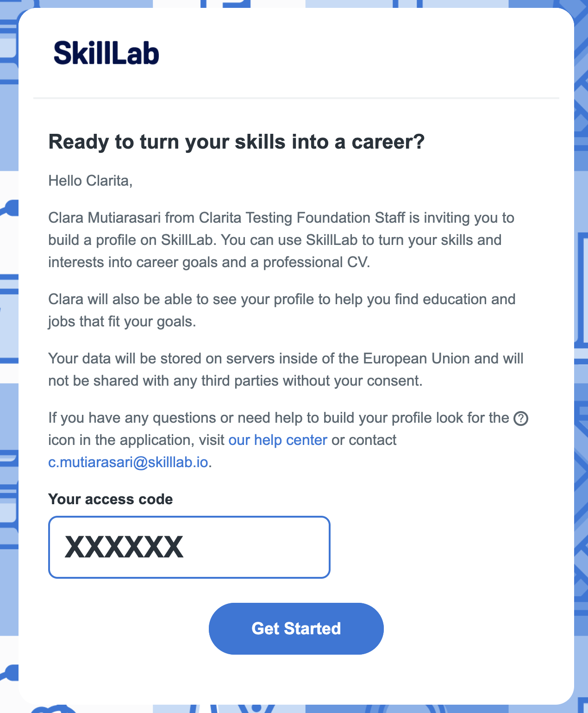
Task: Select the XXXXXX access code text
Action: pyautogui.click(x=124, y=547)
